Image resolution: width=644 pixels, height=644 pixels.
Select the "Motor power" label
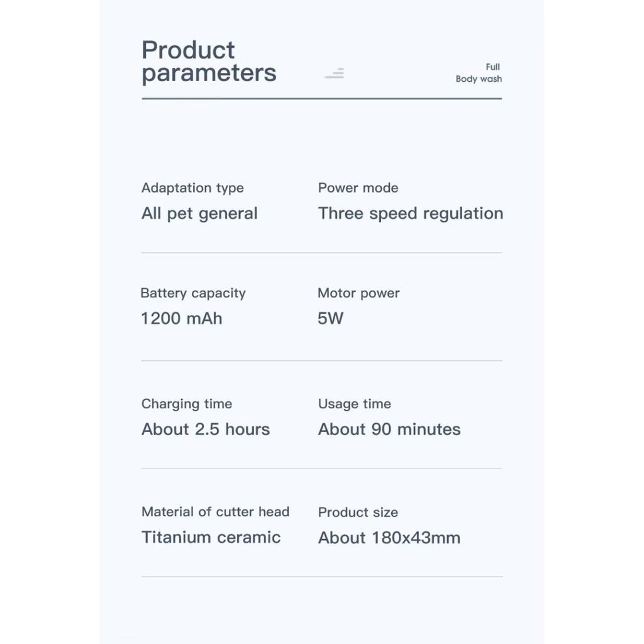358,293
